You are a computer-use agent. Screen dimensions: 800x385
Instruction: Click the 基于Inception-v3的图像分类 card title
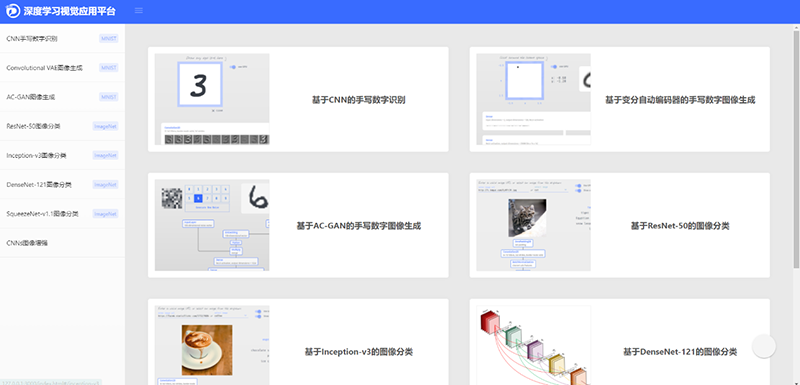(359, 352)
